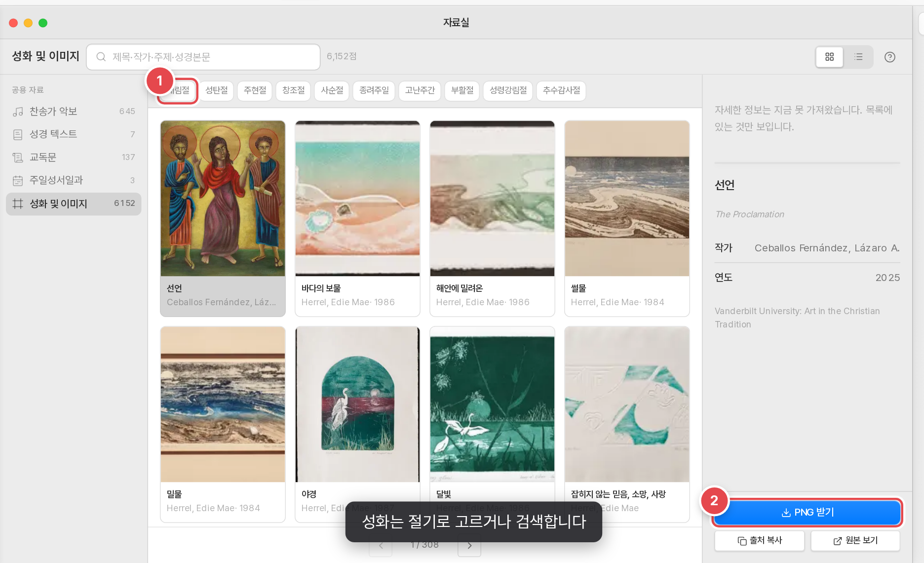Click the 선언 title in details panel
Screen dimensions: 924x563
tap(725, 185)
